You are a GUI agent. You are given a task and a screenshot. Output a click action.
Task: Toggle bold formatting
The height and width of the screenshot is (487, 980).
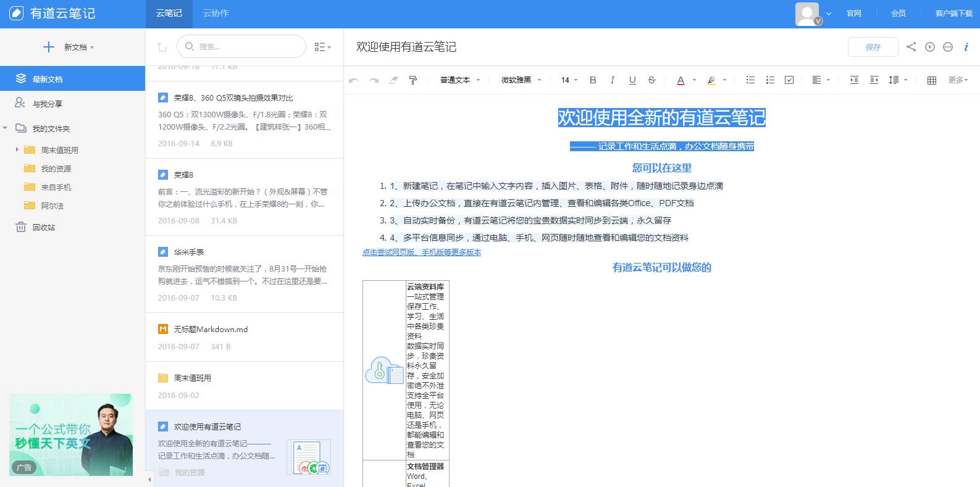point(593,80)
